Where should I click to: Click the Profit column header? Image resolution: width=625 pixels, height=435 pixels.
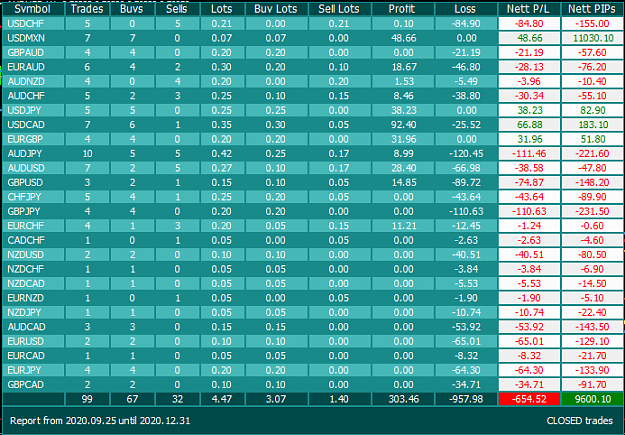pyautogui.click(x=403, y=9)
